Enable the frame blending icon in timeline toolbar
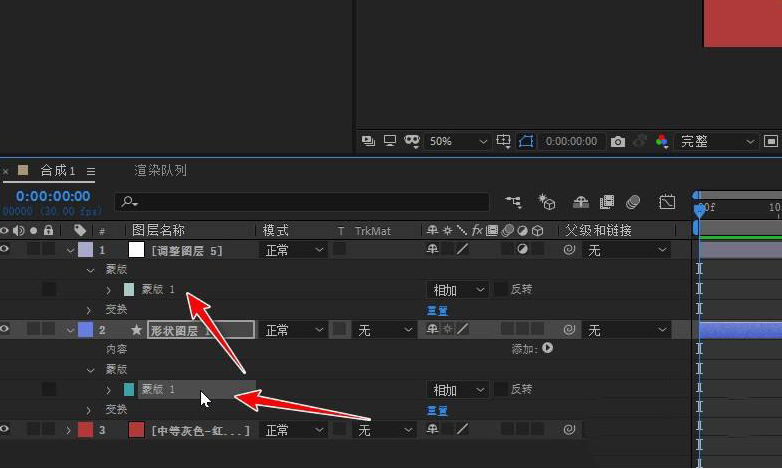This screenshot has height=469, width=782. click(x=606, y=202)
